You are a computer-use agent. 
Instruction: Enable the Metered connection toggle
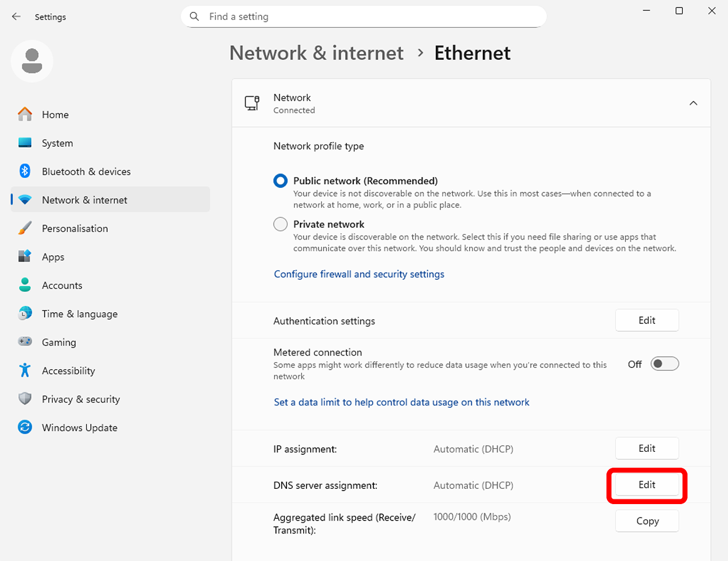click(x=664, y=364)
